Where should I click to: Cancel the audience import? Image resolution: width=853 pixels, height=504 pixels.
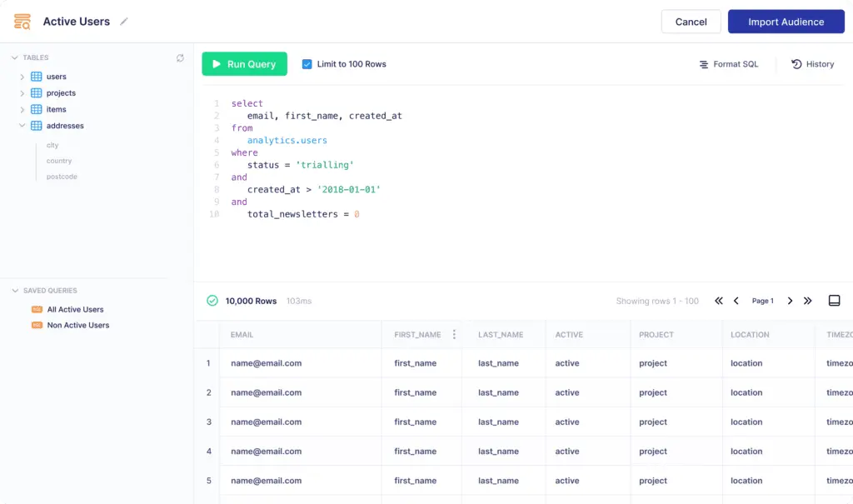[691, 21]
